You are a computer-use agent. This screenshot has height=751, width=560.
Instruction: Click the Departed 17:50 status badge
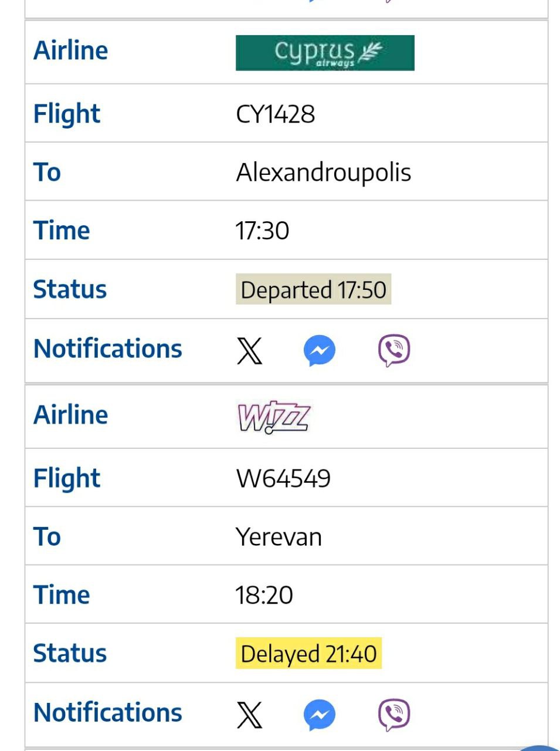pos(313,290)
